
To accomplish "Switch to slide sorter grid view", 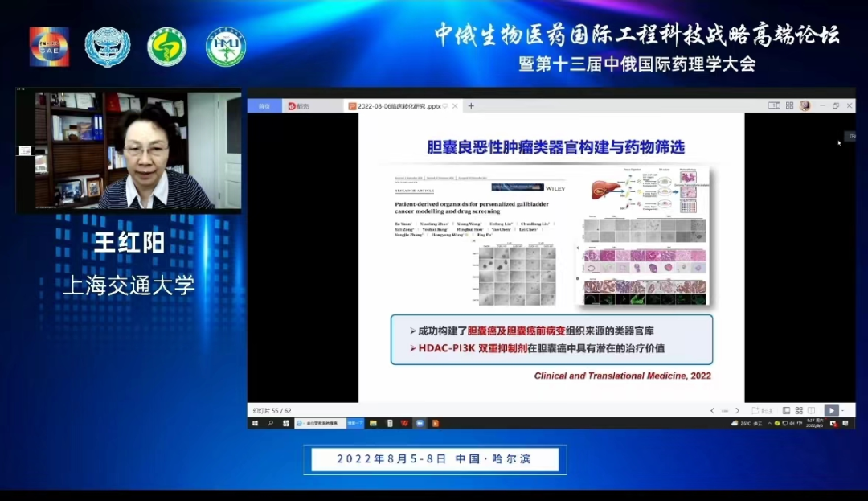I will (x=798, y=410).
